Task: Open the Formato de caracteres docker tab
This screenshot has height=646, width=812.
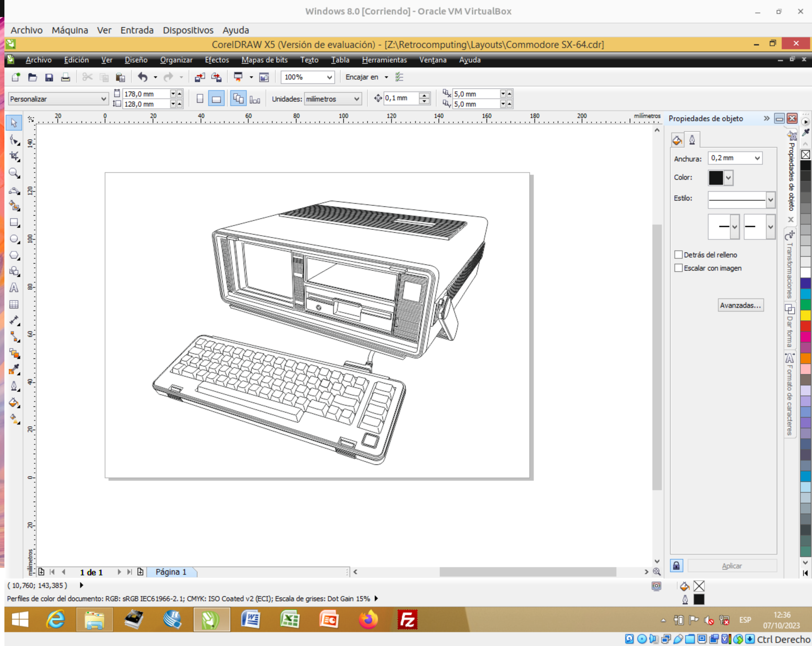Action: [790, 394]
